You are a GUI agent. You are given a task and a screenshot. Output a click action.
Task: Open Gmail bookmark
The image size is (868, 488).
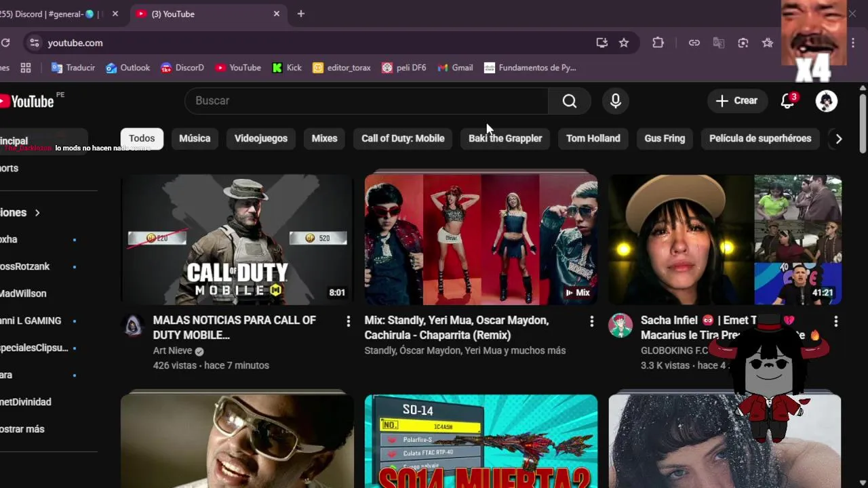(455, 68)
